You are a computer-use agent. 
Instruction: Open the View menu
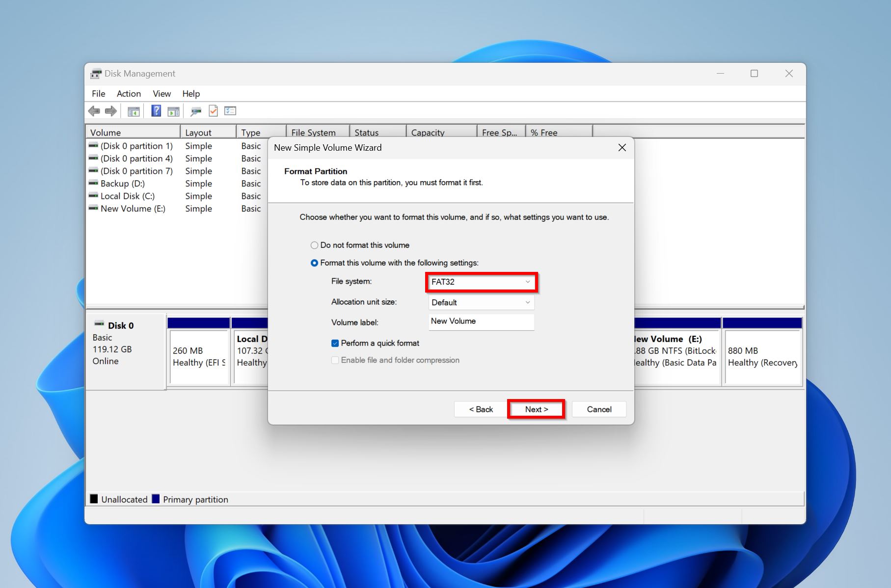click(x=162, y=94)
